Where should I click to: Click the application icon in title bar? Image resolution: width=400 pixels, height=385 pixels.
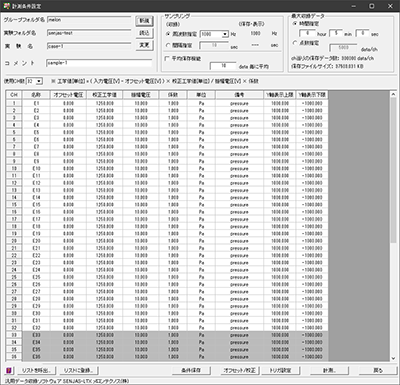pos(6,6)
